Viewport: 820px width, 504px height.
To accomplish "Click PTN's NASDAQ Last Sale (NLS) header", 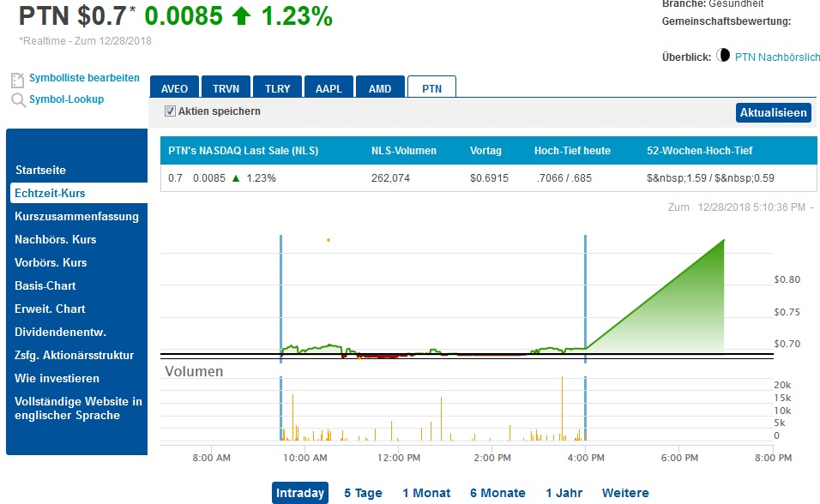I will [x=244, y=151].
